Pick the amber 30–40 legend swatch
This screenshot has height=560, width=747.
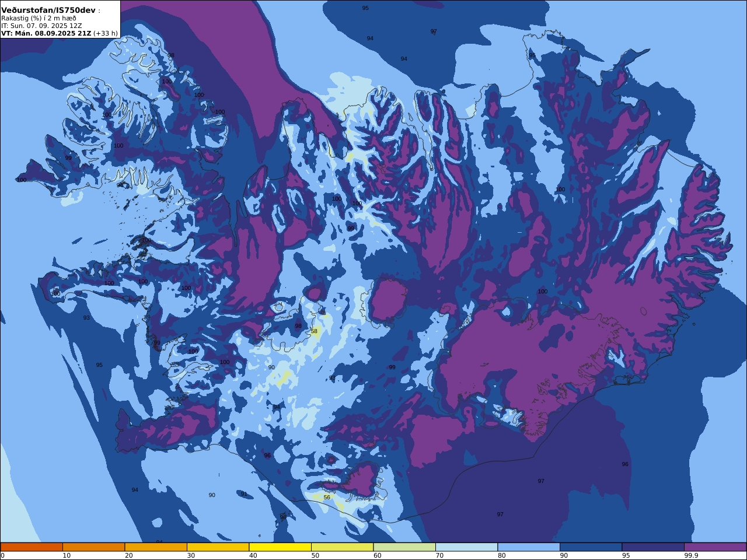point(218,547)
